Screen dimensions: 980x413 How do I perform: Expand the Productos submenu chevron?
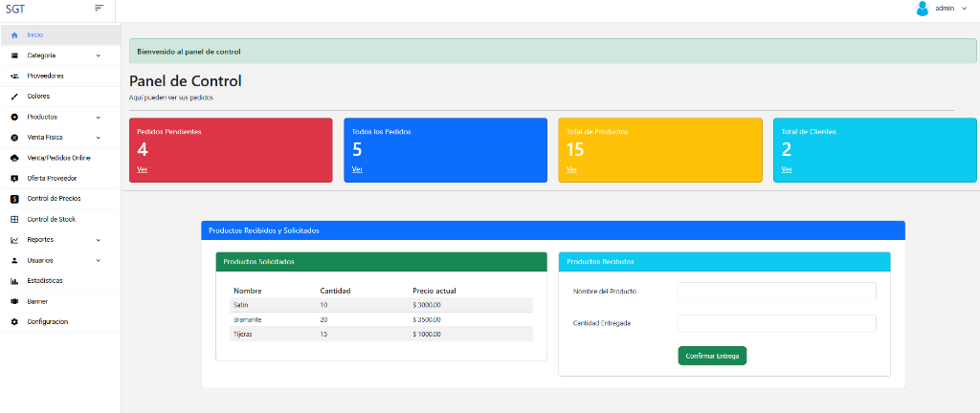[98, 117]
